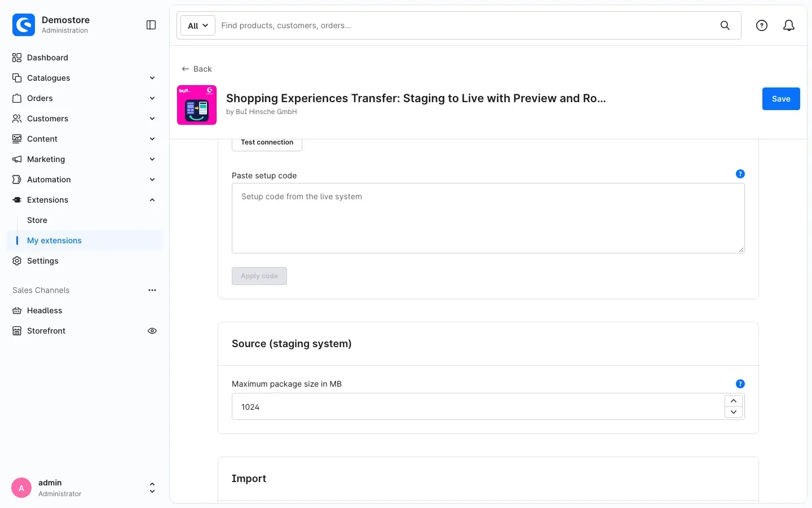Click the Sales Channels heading text

click(41, 290)
